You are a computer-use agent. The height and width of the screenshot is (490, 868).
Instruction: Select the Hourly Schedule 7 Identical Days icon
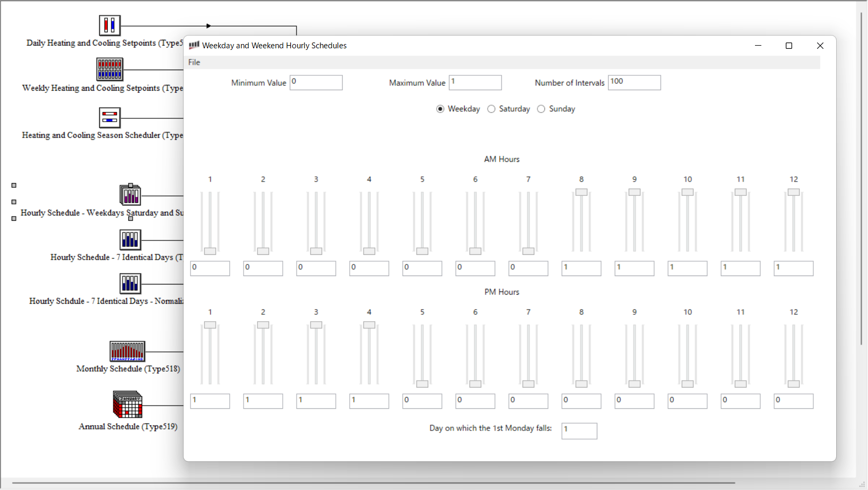tap(130, 239)
